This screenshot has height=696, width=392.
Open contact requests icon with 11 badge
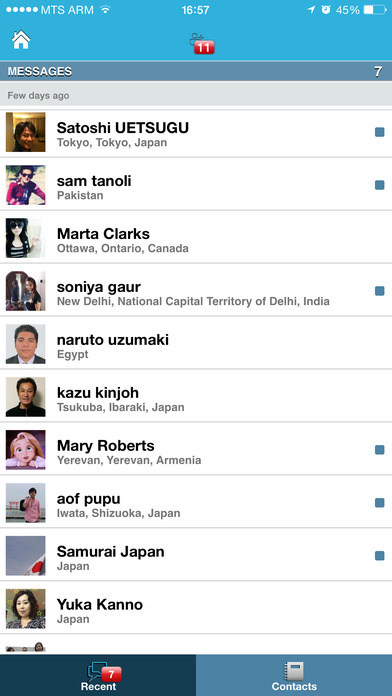pos(202,44)
